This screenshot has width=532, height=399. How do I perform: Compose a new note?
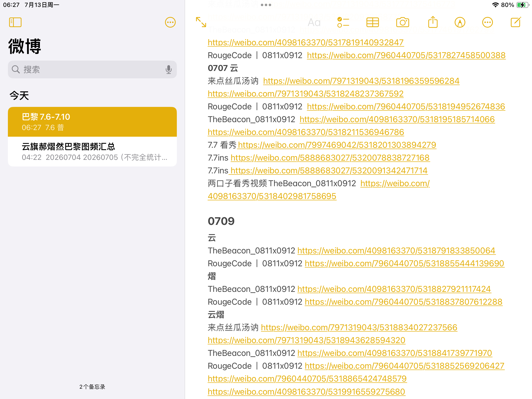pos(516,22)
